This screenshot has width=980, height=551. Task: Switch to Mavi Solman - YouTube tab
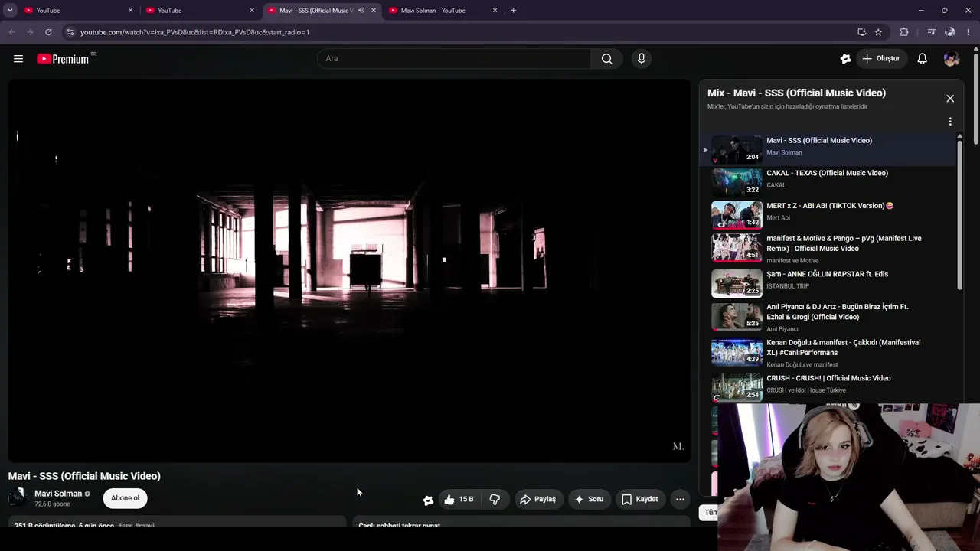443,11
